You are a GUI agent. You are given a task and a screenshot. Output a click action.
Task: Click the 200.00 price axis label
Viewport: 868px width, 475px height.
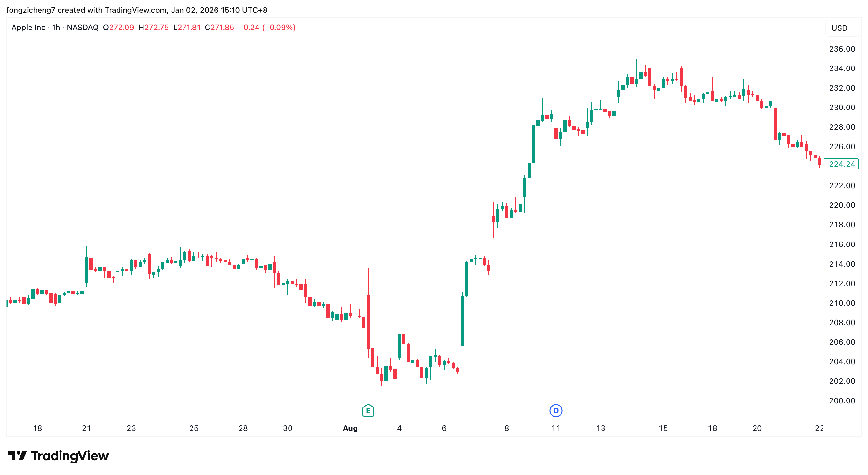coord(842,400)
